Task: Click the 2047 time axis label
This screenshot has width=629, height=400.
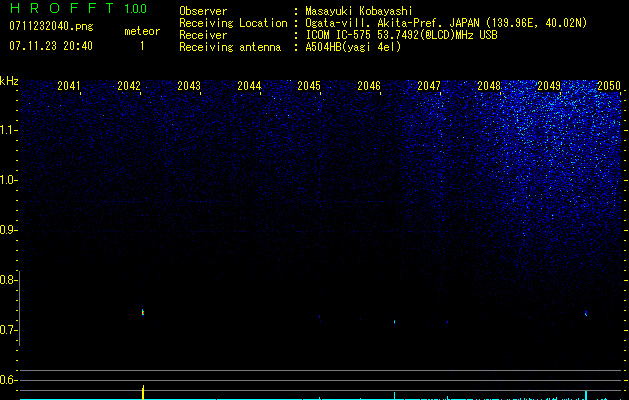Action: point(429,86)
